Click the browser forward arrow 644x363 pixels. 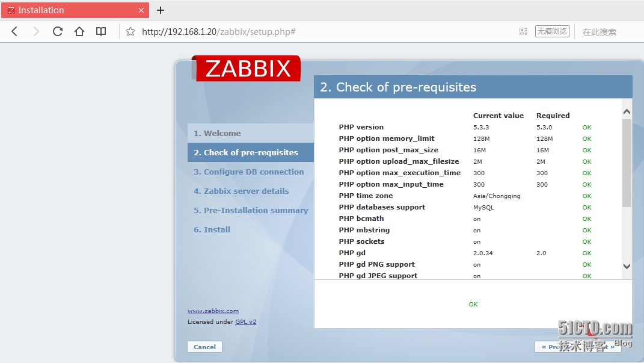tap(35, 32)
